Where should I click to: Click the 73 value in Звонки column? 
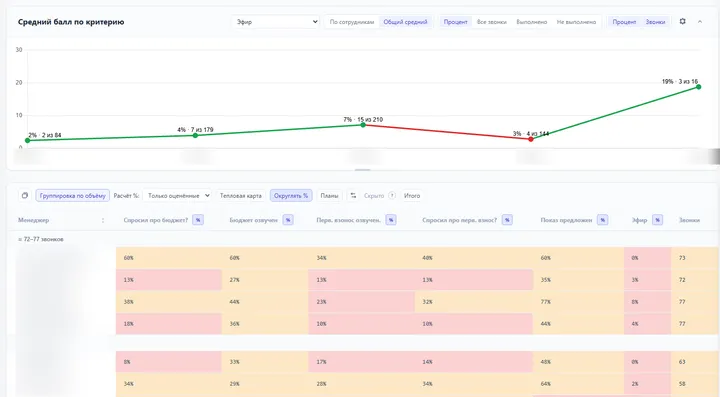[682, 258]
